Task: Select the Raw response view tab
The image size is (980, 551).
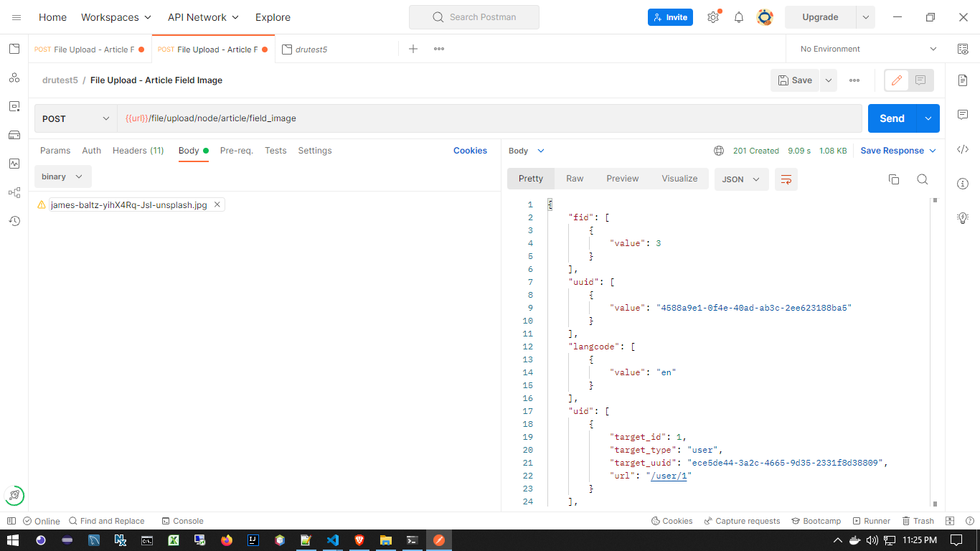Action: coord(575,179)
